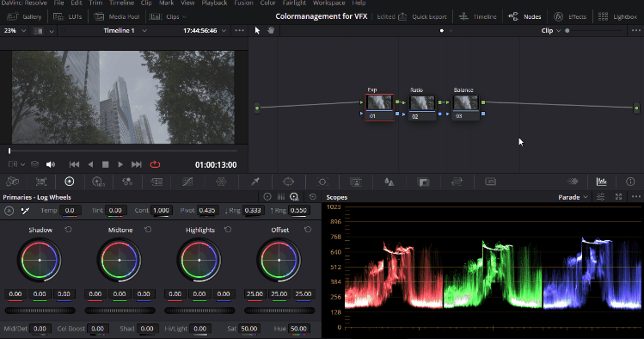Open the Parade scope type dropdown
This screenshot has height=339, width=644.
click(x=573, y=197)
